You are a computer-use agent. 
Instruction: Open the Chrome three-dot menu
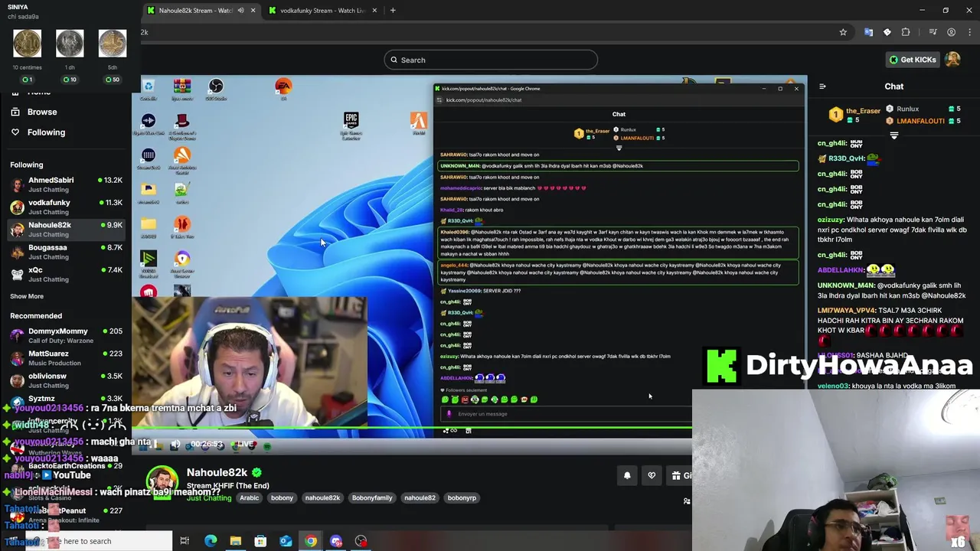click(969, 32)
